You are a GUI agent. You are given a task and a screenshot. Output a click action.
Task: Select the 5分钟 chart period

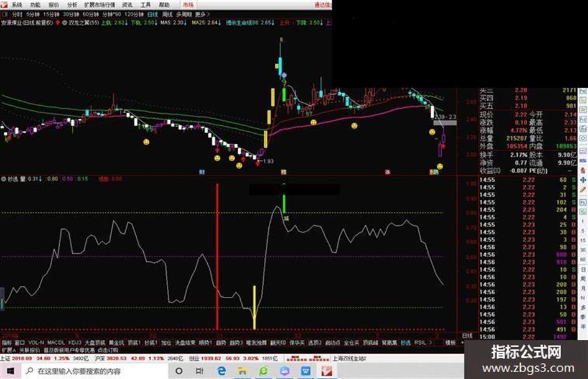pyautogui.click(x=33, y=14)
